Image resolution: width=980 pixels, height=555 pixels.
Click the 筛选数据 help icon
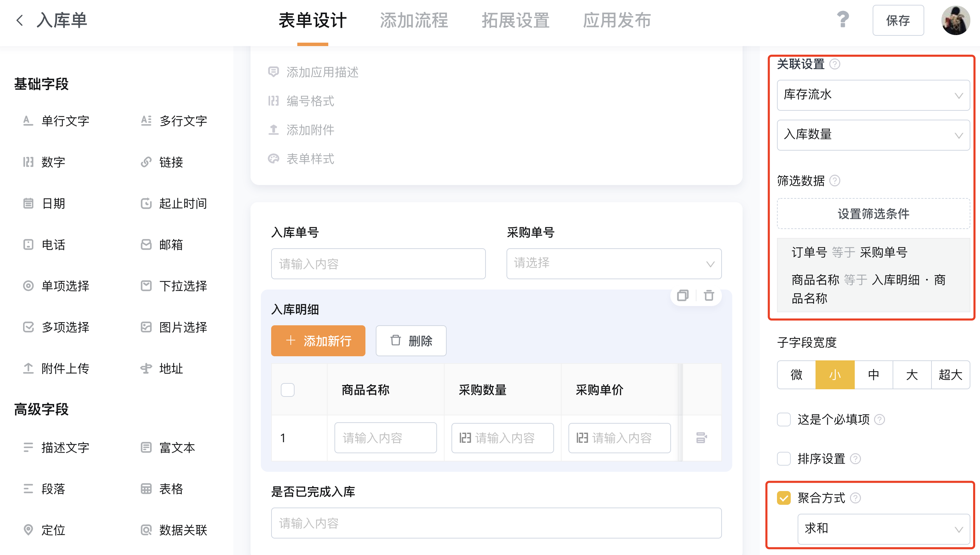point(835,181)
